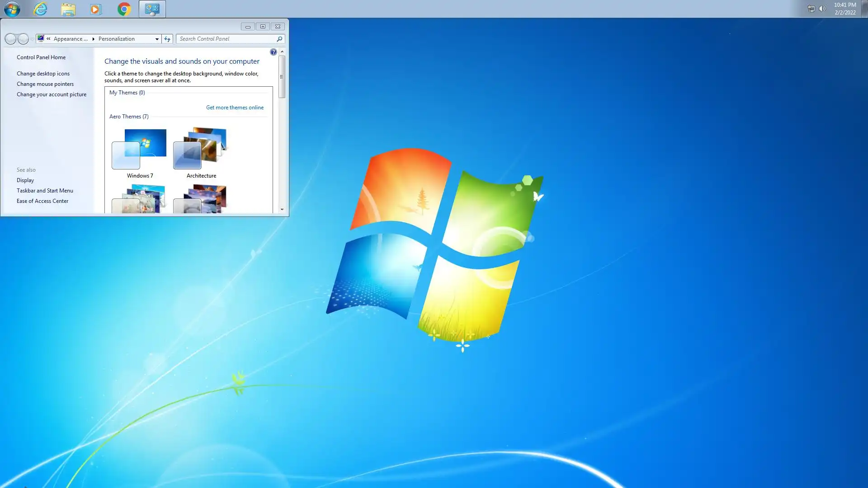Screen dimensions: 868x488
Task: Open breadcrumb double-chevron overflow menu
Action: click(x=48, y=39)
